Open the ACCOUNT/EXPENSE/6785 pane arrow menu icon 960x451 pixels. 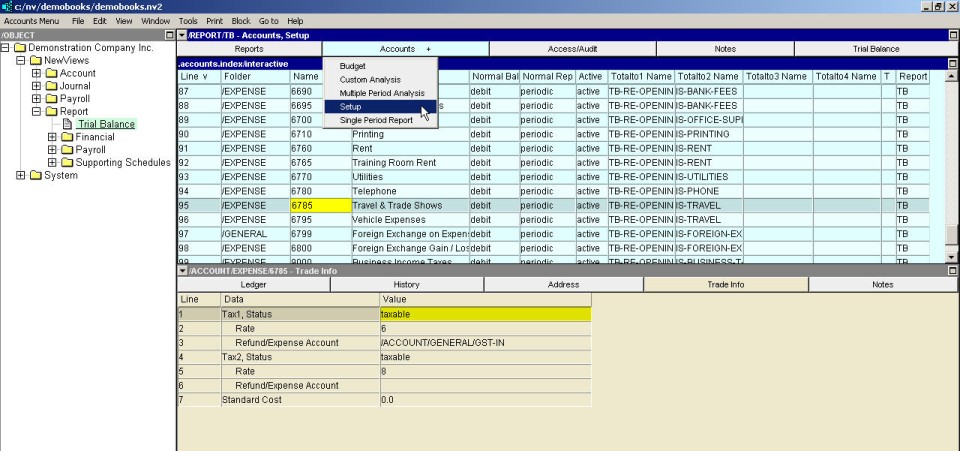coord(182,271)
